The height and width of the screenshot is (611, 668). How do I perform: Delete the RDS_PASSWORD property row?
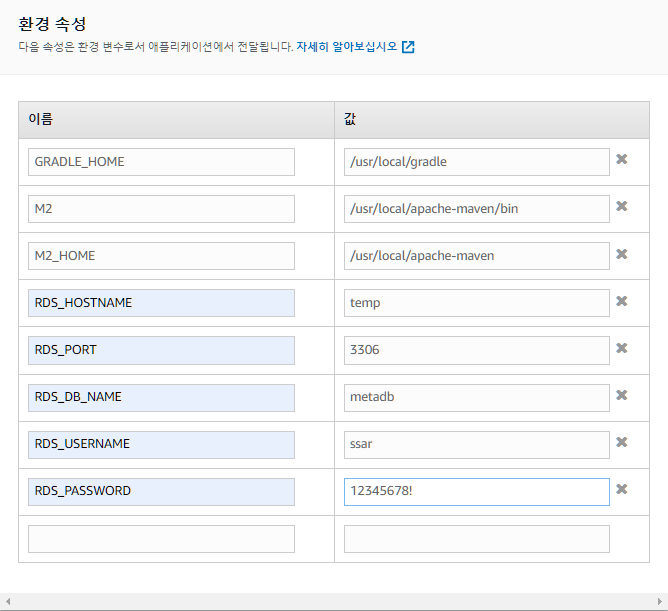pos(622,489)
